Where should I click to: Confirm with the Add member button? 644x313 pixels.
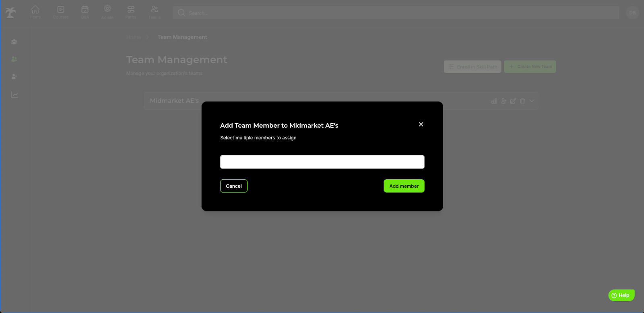pyautogui.click(x=404, y=186)
